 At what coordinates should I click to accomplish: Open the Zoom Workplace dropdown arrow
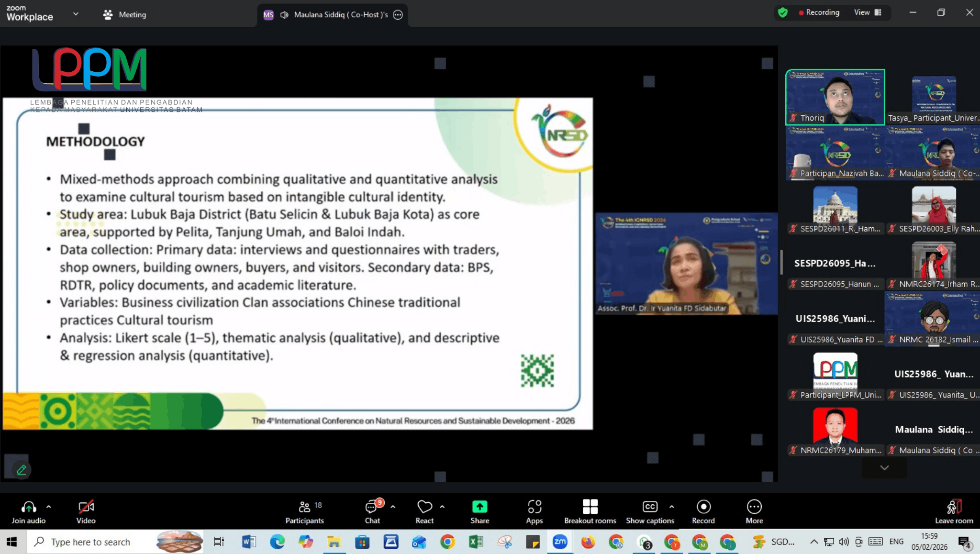click(x=76, y=14)
